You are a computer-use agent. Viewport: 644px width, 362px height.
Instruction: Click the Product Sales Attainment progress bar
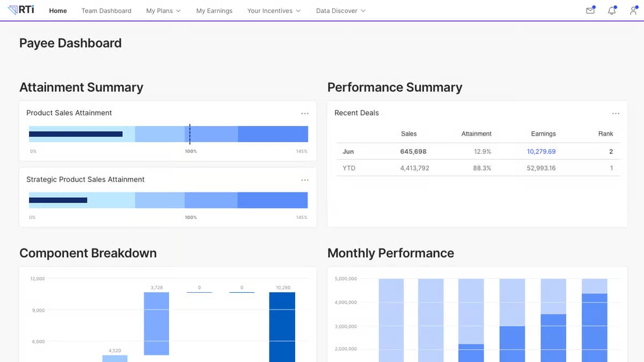click(168, 134)
